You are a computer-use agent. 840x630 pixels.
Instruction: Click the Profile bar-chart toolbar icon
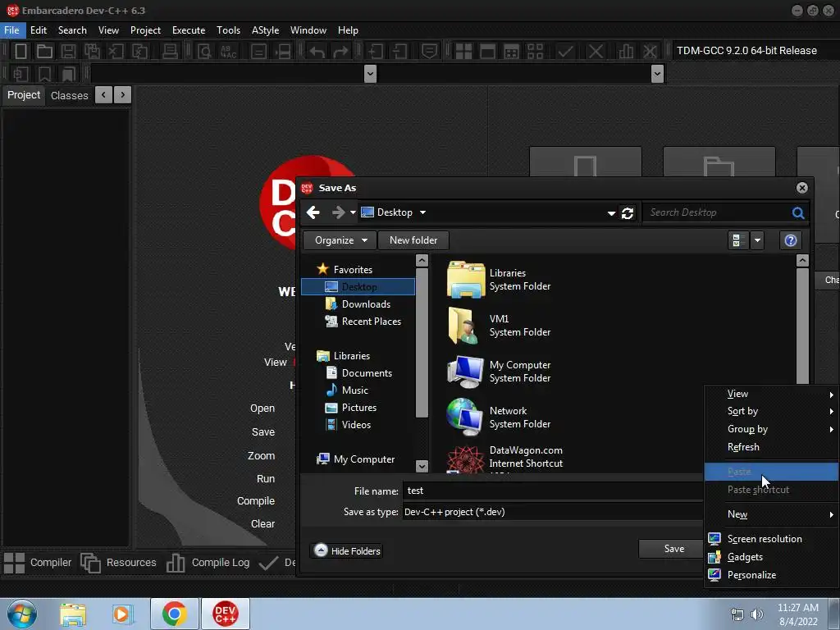(x=625, y=52)
